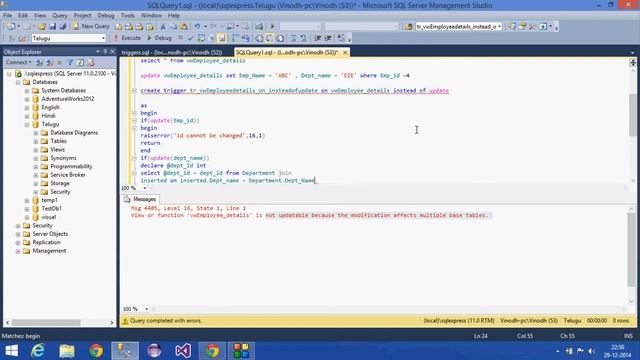
Task: Expand the Views folder under Telugu
Action: [36, 150]
